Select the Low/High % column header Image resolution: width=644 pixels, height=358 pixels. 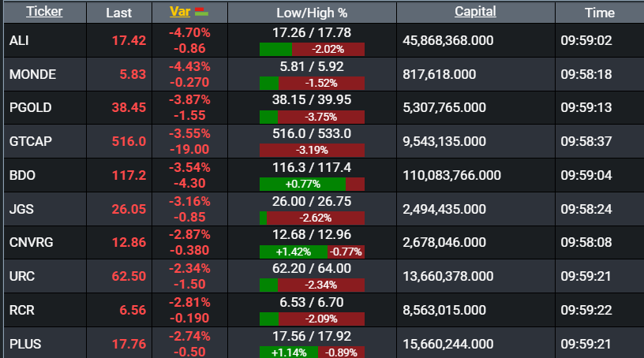(x=312, y=13)
